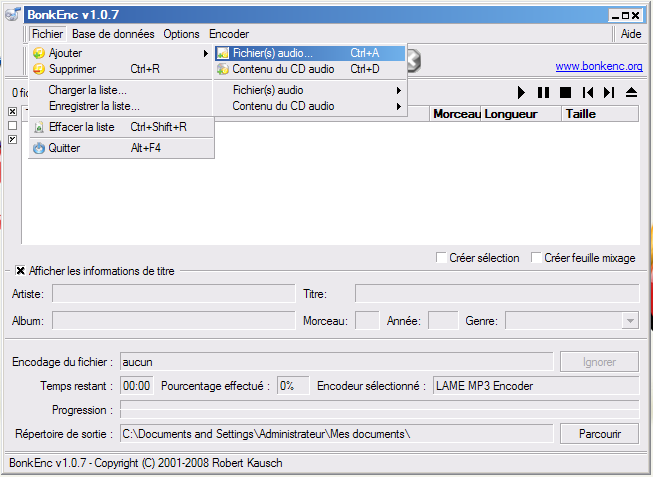This screenshot has width=653, height=477.
Task: Jump to the previous track
Action: tap(588, 92)
